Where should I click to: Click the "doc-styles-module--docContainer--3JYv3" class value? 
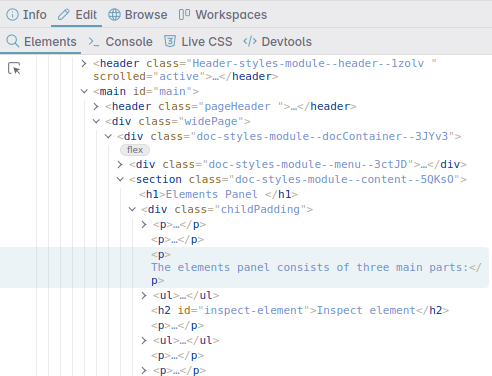(322, 136)
